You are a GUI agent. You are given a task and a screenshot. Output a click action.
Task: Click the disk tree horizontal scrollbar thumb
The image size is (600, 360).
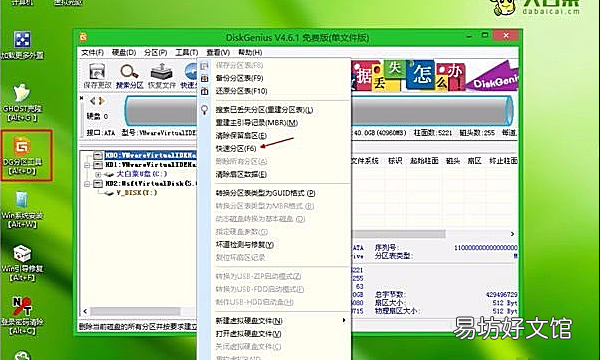135,311
